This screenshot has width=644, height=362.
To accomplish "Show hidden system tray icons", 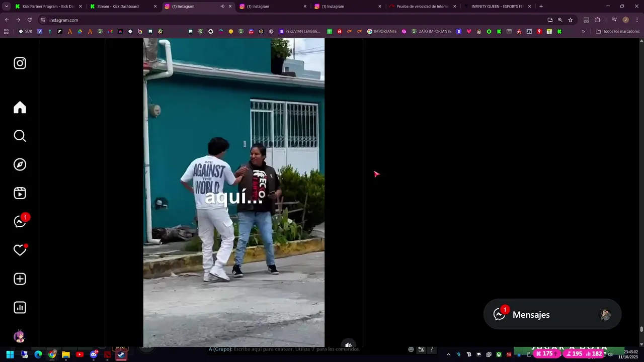I will [448, 354].
